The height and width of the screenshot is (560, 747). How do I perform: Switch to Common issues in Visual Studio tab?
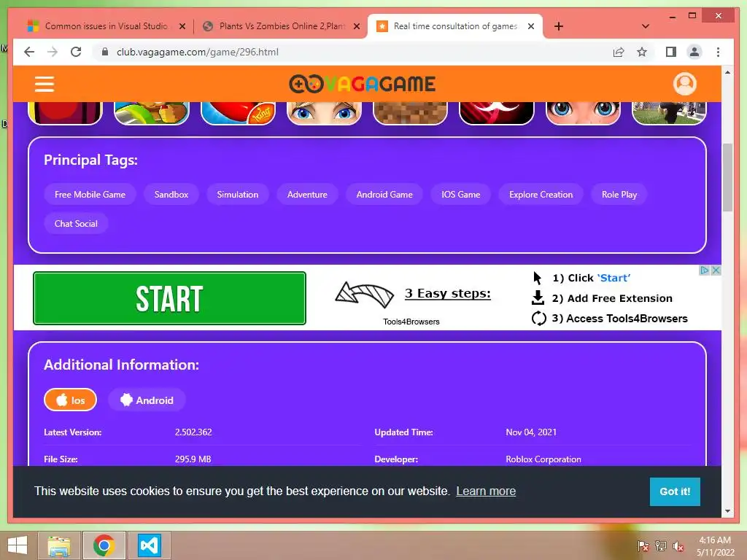click(x=106, y=26)
